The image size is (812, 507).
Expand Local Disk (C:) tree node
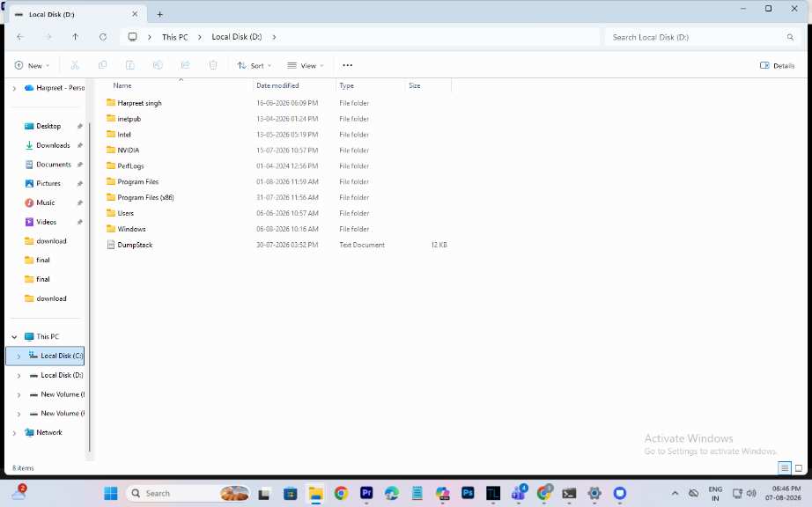(18, 356)
